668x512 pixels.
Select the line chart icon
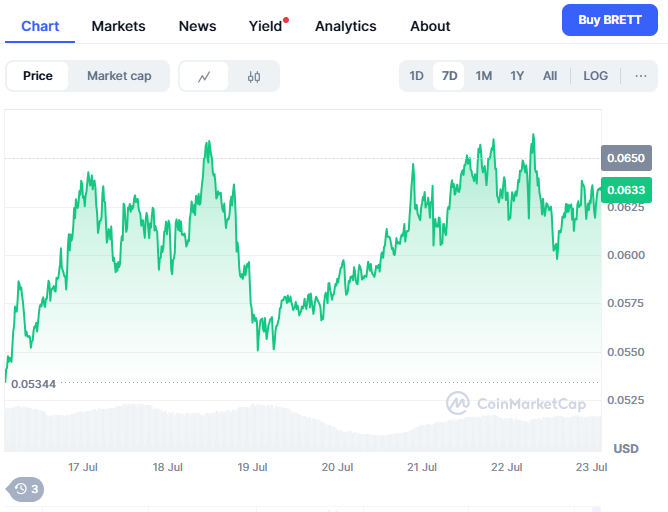coord(204,76)
